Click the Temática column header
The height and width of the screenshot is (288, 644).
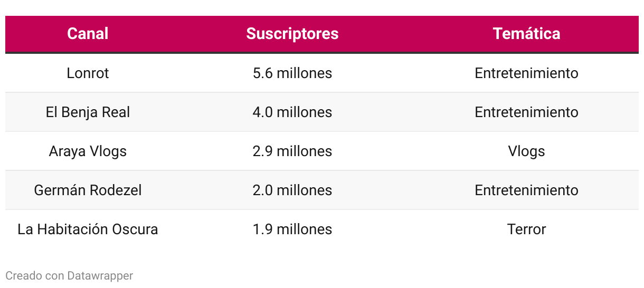click(526, 34)
